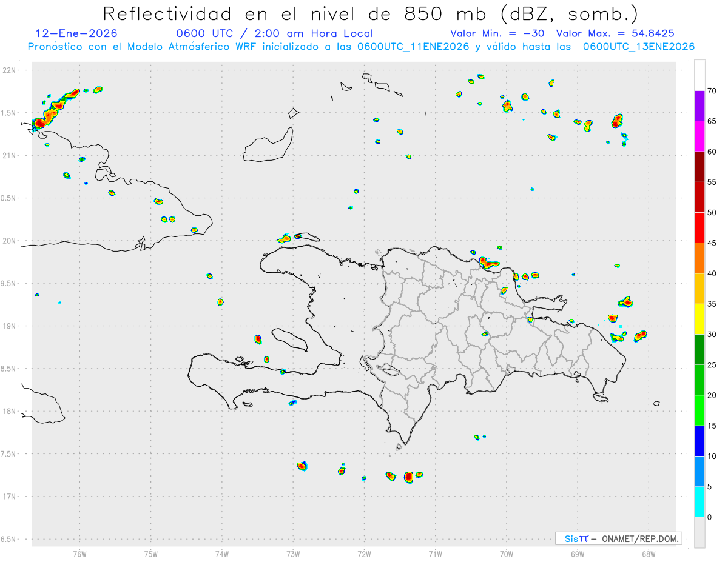Pick the yellow 30–35 dBZ colorbar segment
Viewport: 728px width, 562px height.
(x=699, y=319)
